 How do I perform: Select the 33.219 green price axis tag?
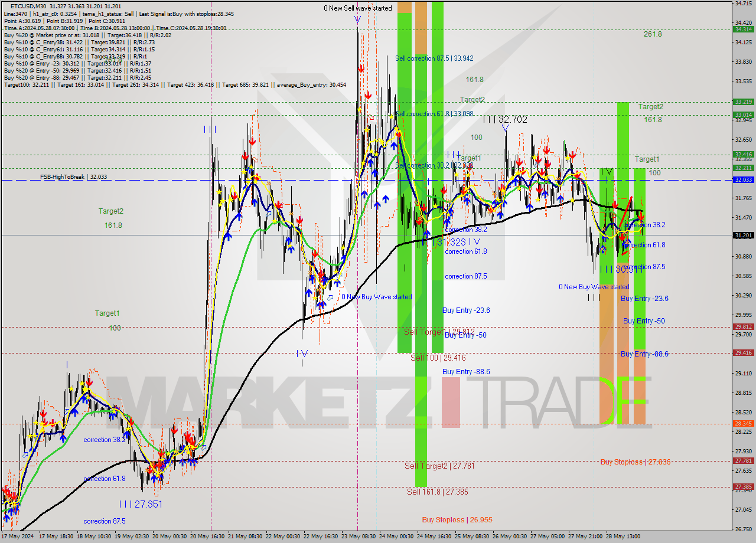743,102
